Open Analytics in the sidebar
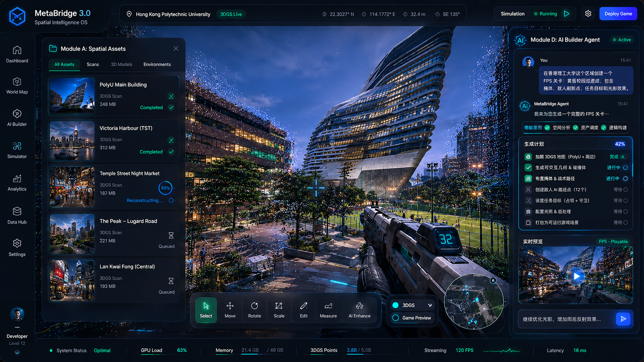Image resolution: width=644 pixels, height=362 pixels. tap(17, 183)
